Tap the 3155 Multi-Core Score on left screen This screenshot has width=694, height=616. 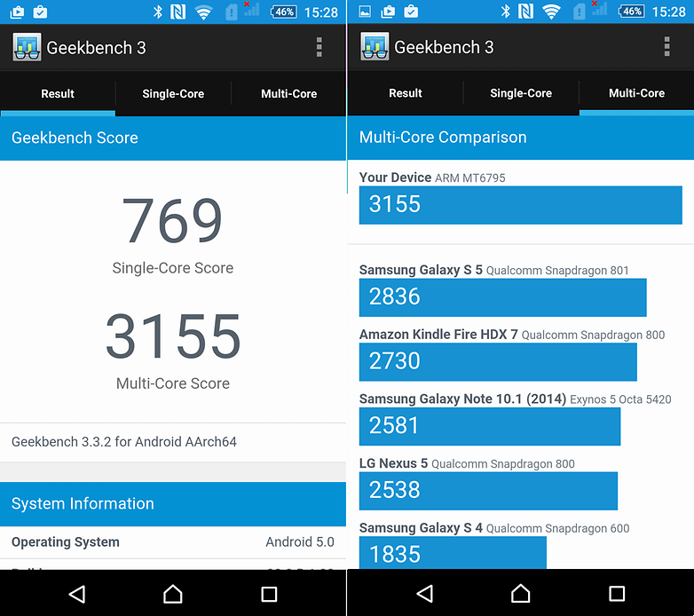[x=173, y=336]
